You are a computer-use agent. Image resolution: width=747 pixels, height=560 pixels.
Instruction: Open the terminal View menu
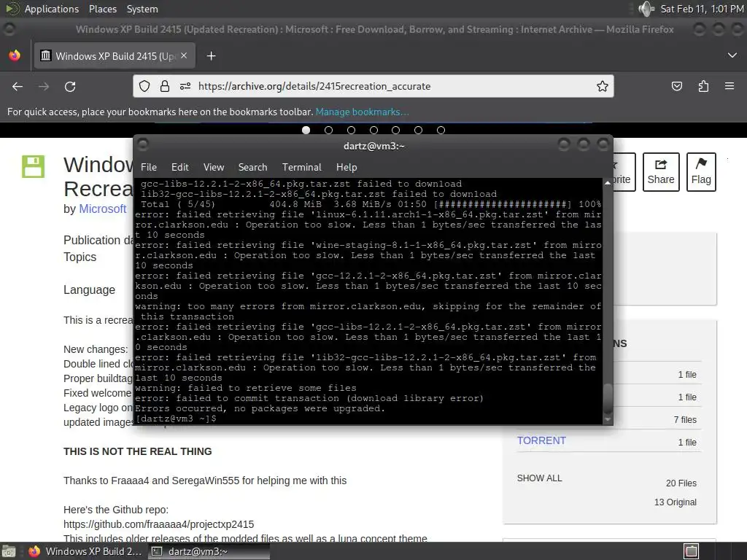click(x=214, y=167)
